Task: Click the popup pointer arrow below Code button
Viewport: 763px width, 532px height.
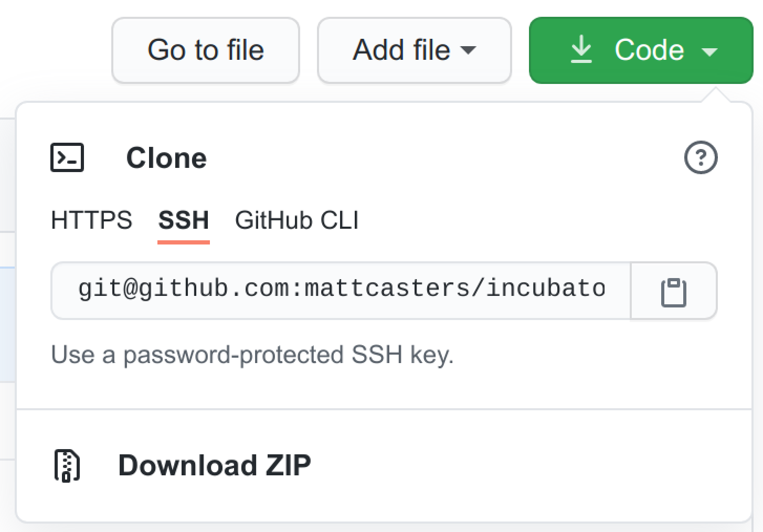Action: [717, 95]
